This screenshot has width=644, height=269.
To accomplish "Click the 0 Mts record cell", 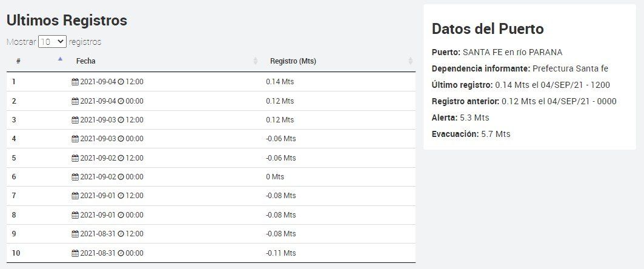I will (274, 177).
